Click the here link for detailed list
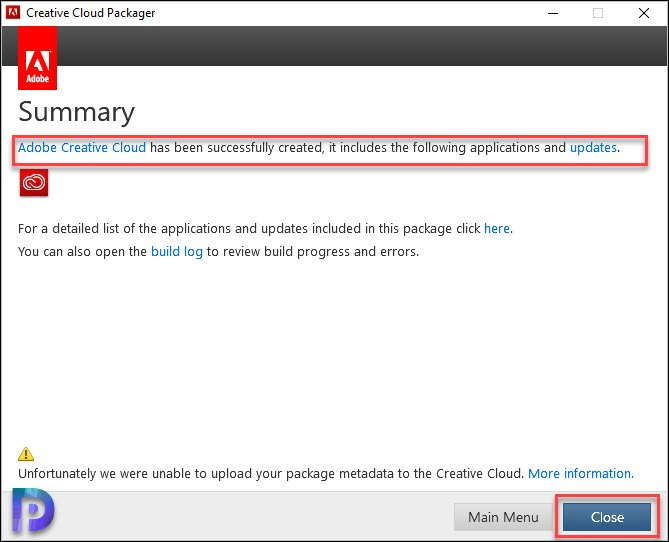The height and width of the screenshot is (542, 669). click(497, 229)
